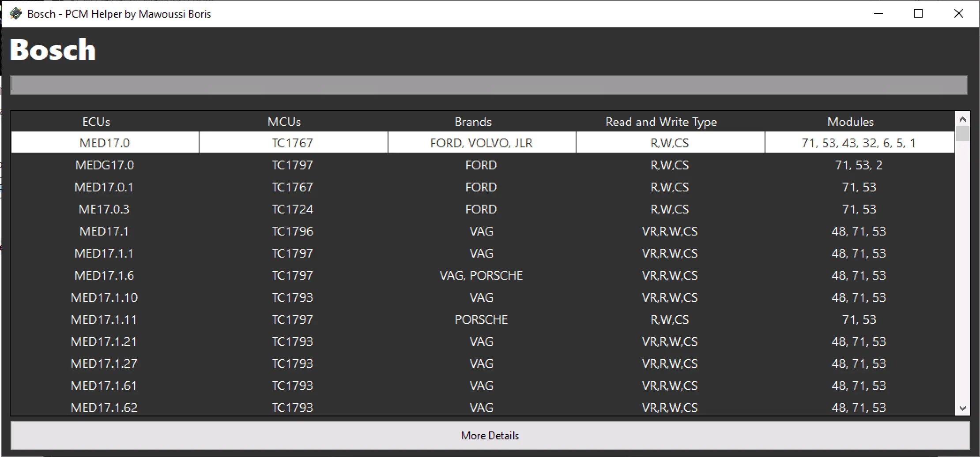Click the vertical scrollbar thumb
980x457 pixels.
963,134
